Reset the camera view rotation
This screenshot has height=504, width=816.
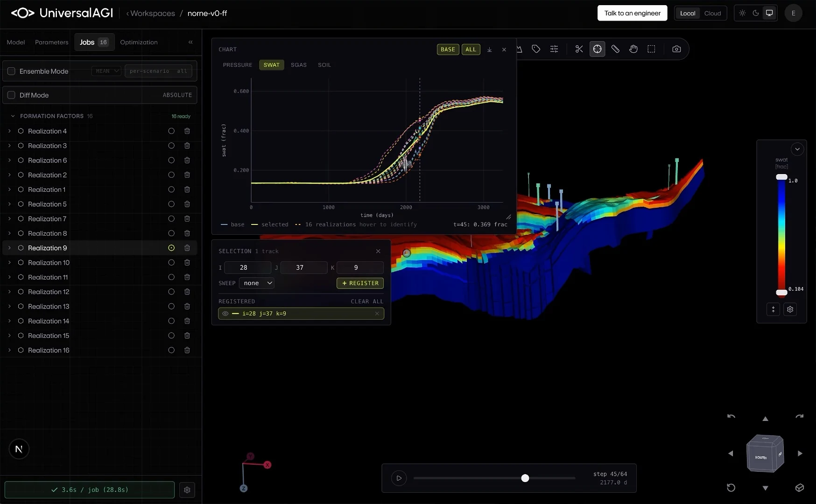[731, 488]
